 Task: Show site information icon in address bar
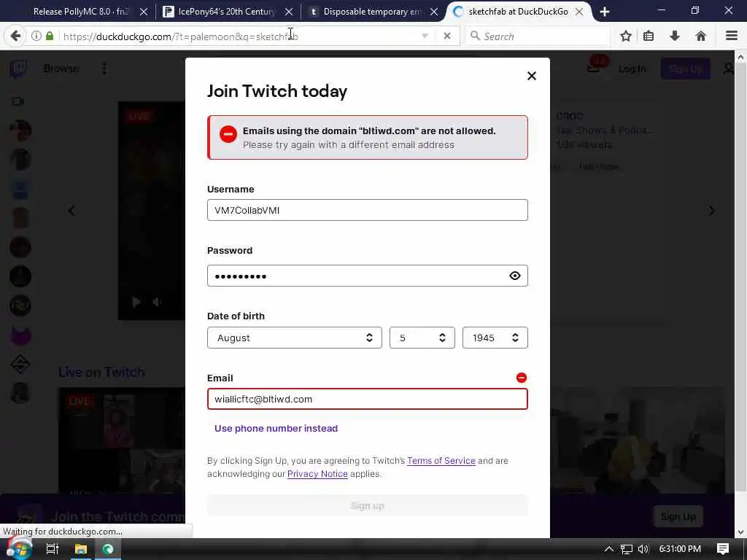click(x=36, y=36)
